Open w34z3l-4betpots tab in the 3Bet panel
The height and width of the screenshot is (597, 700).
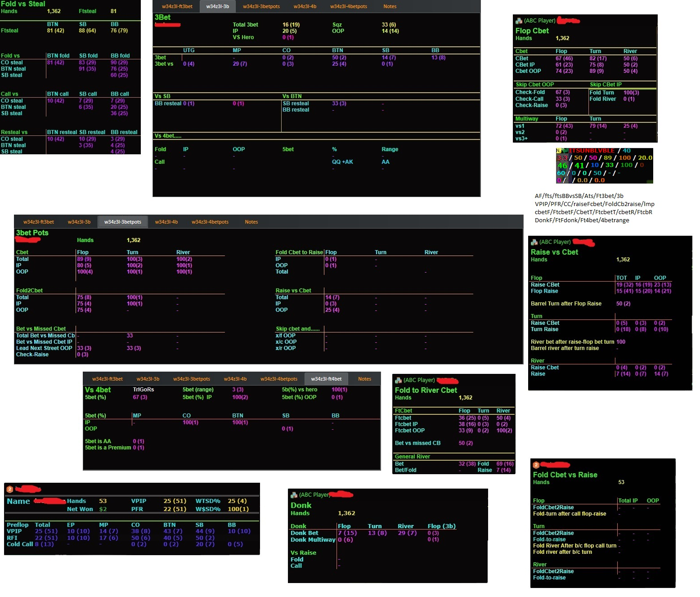[349, 6]
